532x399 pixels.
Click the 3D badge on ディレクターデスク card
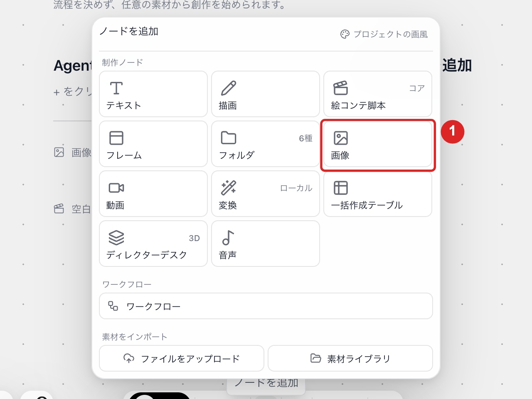pos(194,238)
